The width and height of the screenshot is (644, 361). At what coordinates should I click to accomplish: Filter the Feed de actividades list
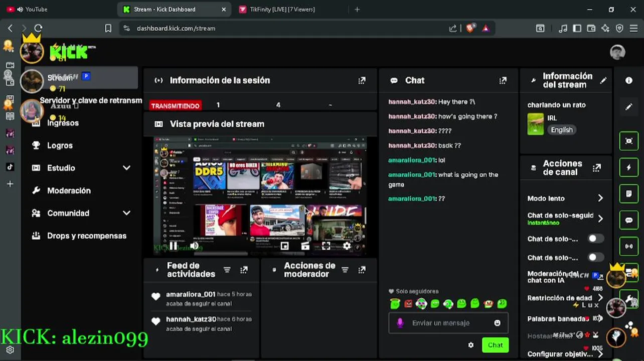tap(227, 270)
